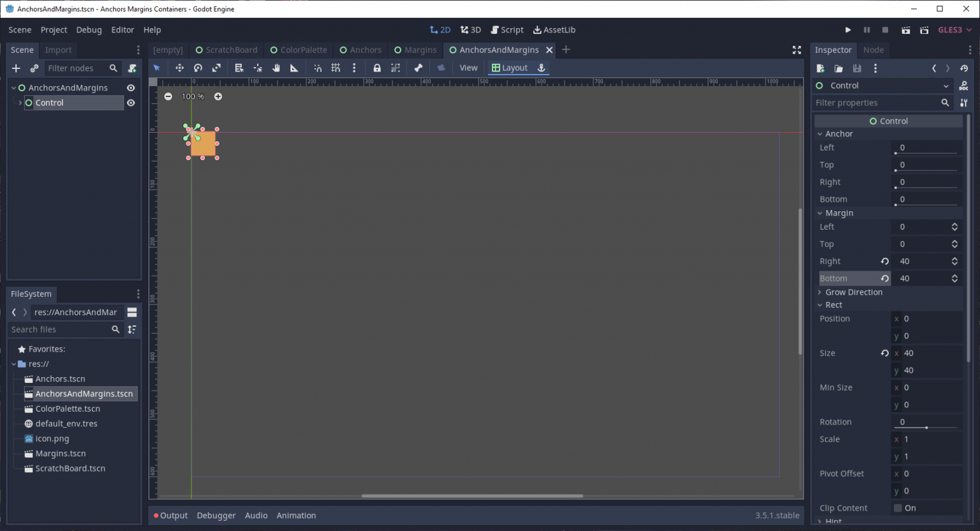Enable the Ruler mode tool
980x531 pixels.
pos(294,68)
